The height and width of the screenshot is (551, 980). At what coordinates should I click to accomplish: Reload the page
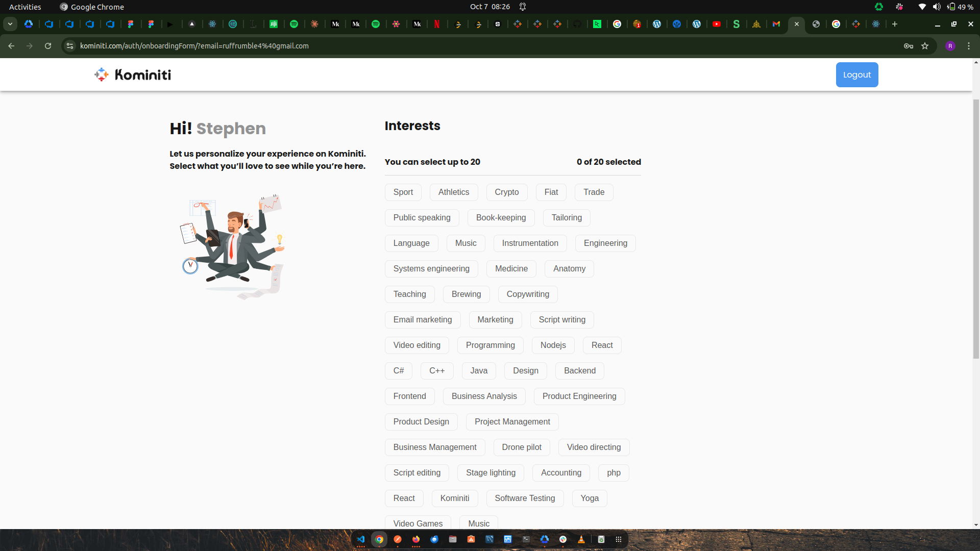[x=48, y=46]
